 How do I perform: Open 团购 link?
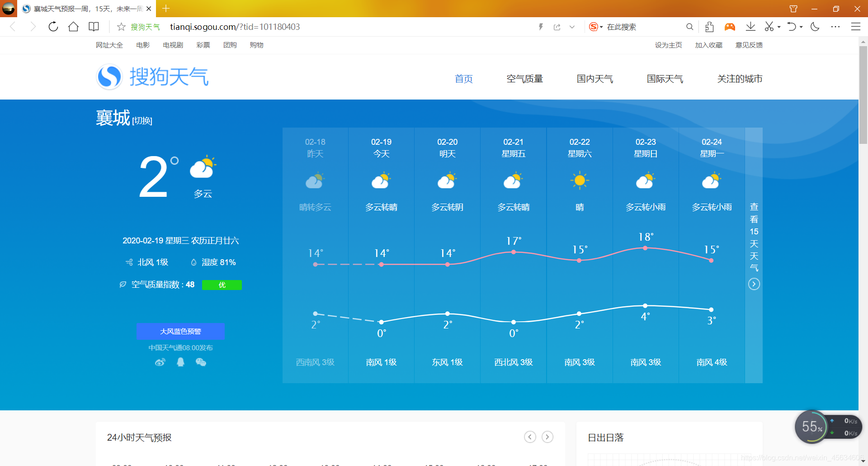[x=230, y=45]
